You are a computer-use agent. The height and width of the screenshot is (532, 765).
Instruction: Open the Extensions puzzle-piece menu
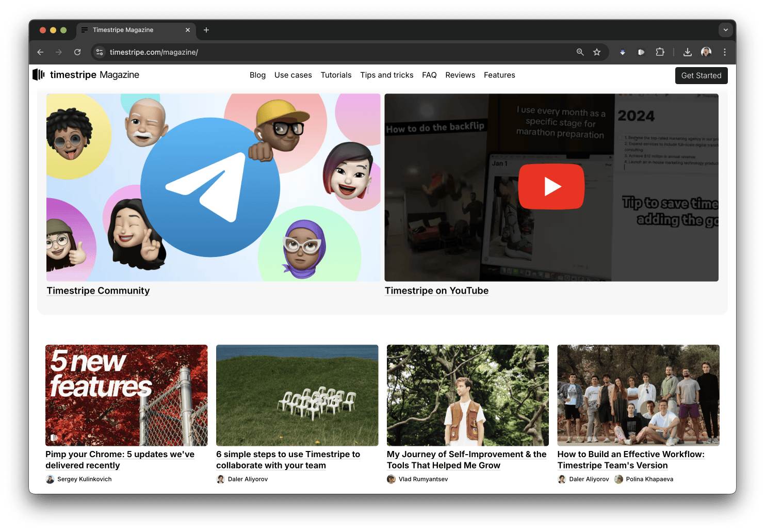coord(660,52)
